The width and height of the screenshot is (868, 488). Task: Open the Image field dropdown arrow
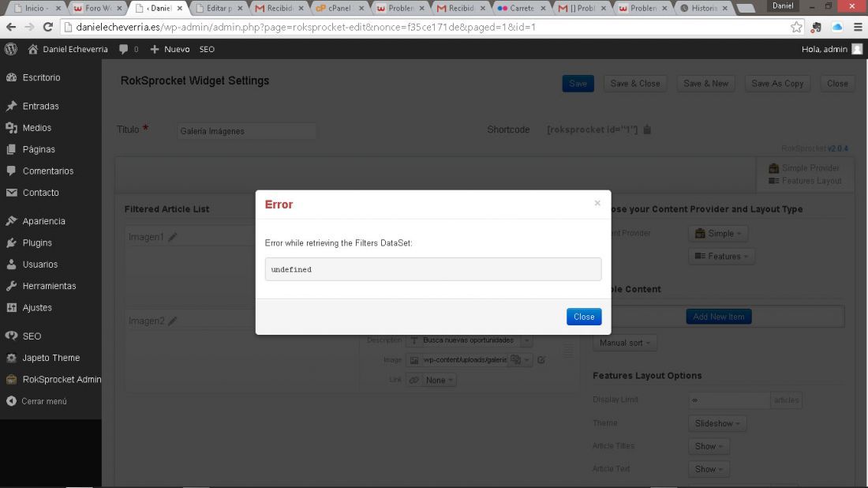click(526, 360)
